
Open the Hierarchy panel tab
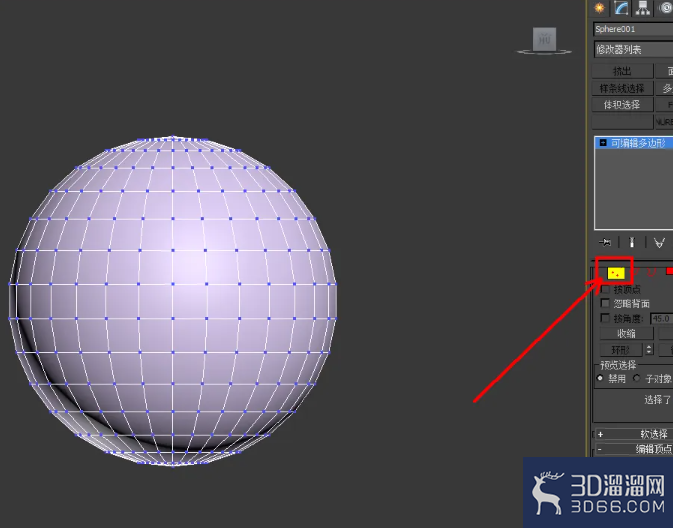point(643,8)
